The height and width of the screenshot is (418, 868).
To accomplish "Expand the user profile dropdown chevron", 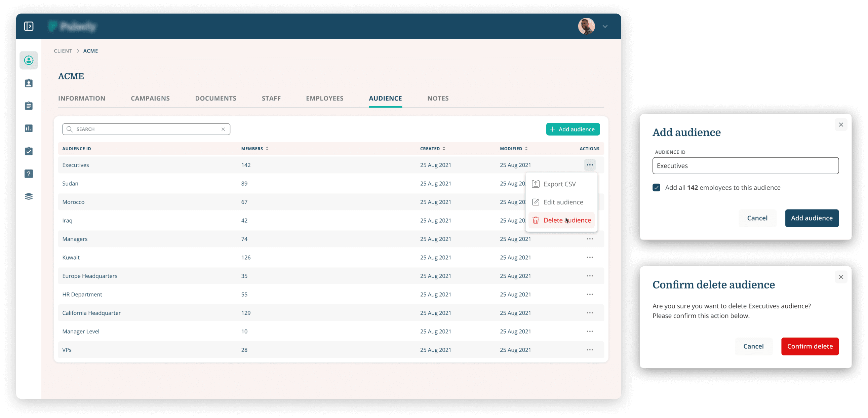I will (x=605, y=26).
